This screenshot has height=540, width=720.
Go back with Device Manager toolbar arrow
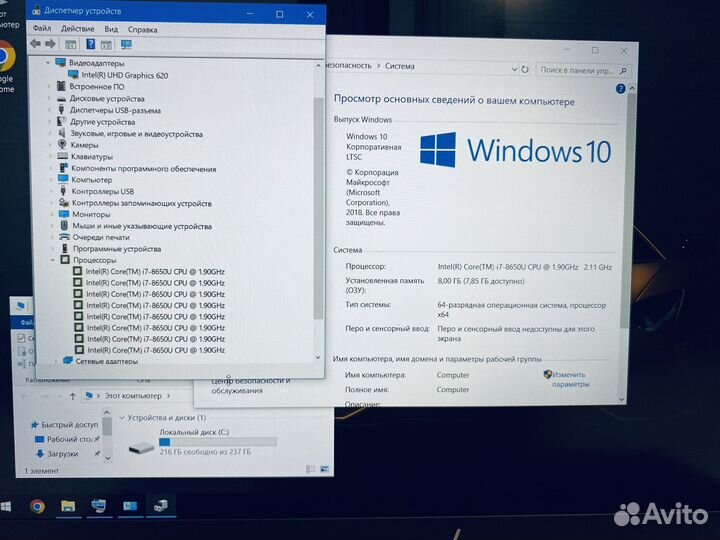(x=35, y=44)
